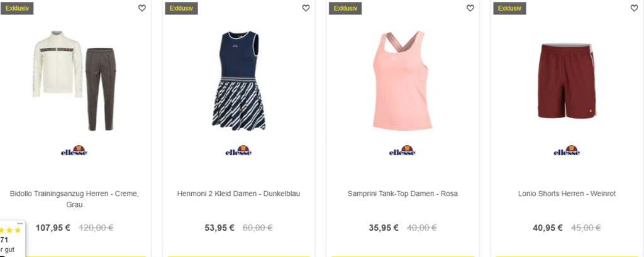644x257 pixels.
Task: Open Henmoni 2 Kleid Damen - Dunkelblau
Action: (x=238, y=194)
